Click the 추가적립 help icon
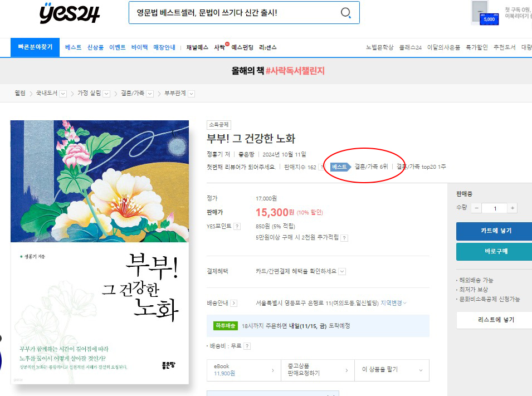This screenshot has width=532, height=396. click(344, 238)
